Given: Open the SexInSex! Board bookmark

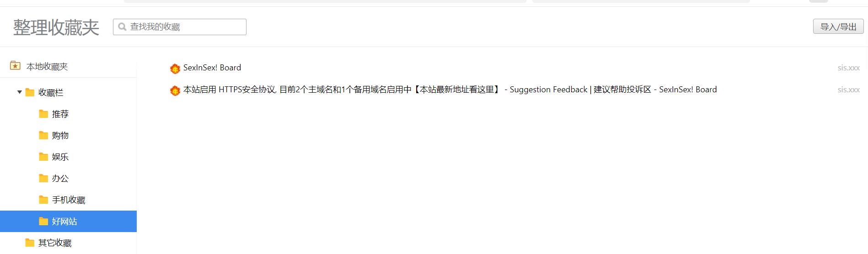Looking at the screenshot, I should tap(212, 68).
